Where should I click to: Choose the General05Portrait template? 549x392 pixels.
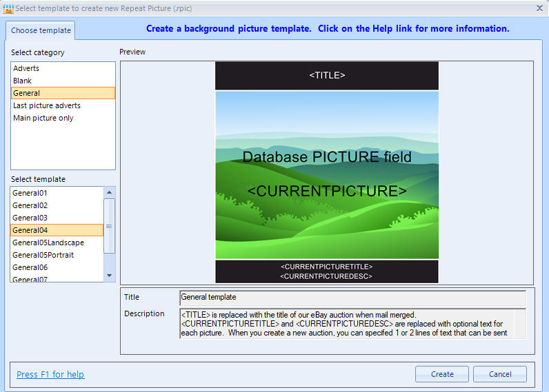coord(57,256)
